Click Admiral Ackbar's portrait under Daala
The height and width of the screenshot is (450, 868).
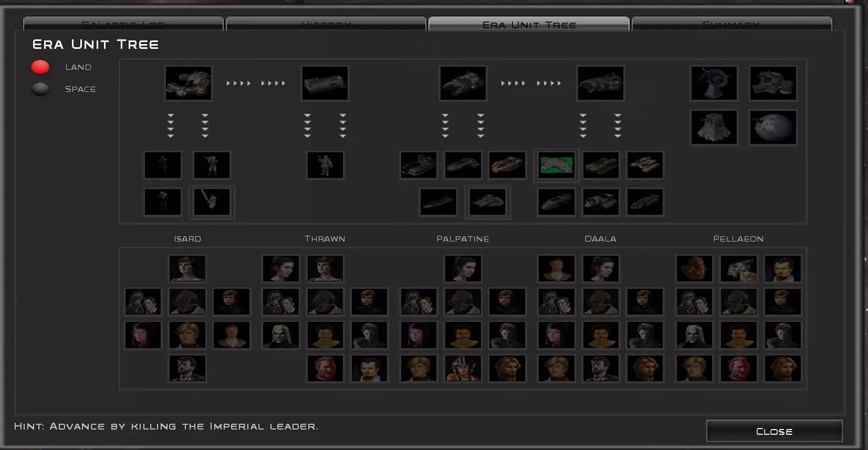(x=601, y=301)
